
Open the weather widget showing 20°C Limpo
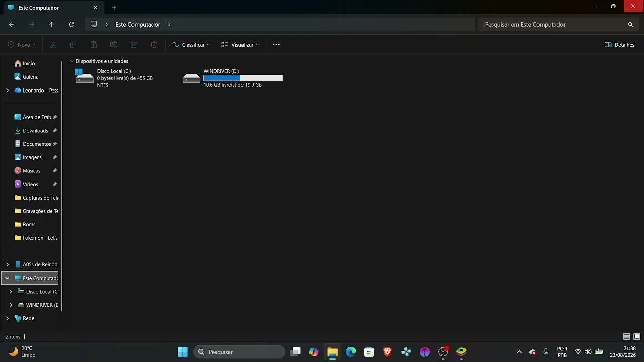coord(23,352)
